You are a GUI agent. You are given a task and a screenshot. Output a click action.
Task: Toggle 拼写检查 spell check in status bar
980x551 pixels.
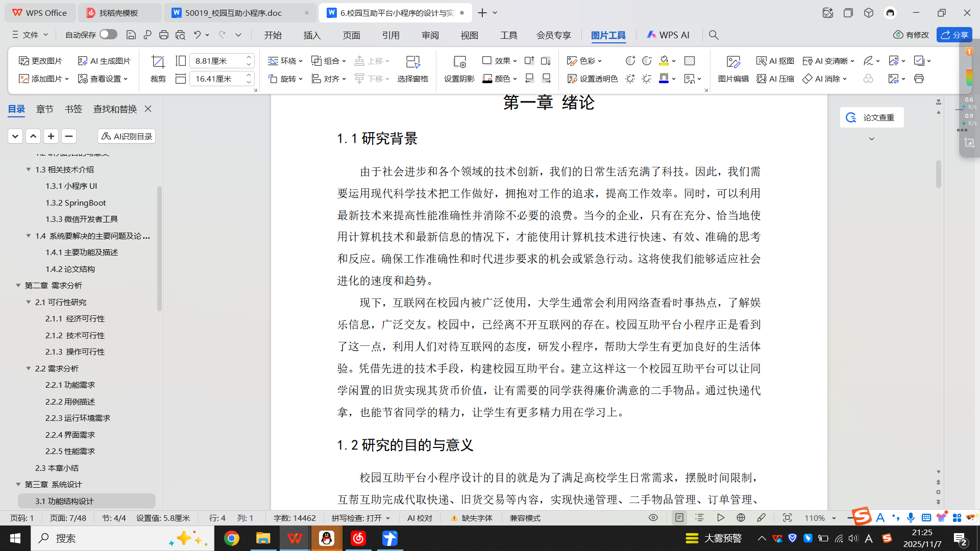click(x=357, y=518)
